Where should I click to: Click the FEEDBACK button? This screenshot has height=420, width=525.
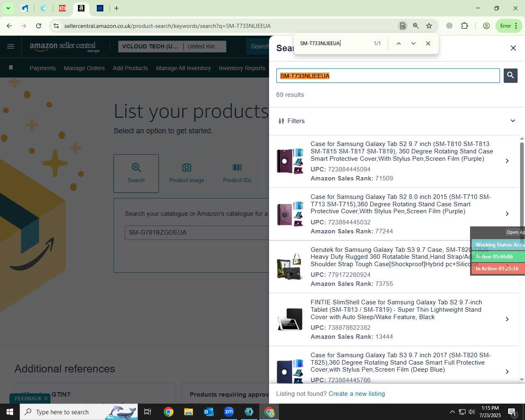point(28,399)
